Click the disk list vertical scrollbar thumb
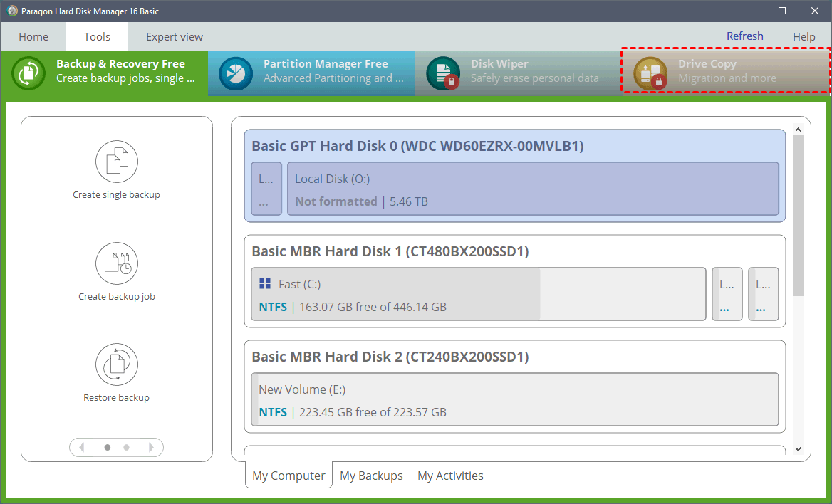This screenshot has width=832, height=504. [798, 216]
